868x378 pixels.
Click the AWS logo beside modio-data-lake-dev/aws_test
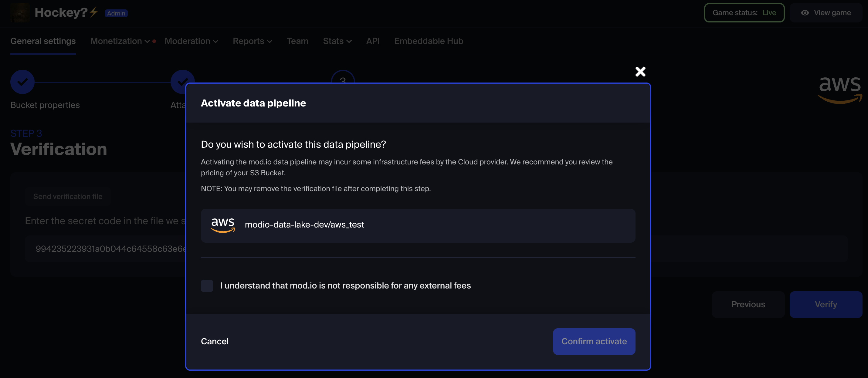(x=222, y=225)
